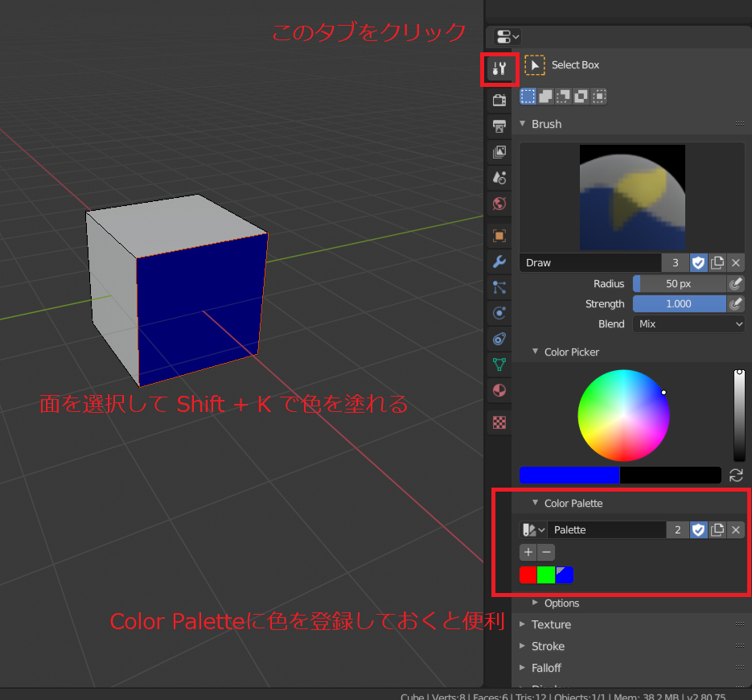The width and height of the screenshot is (752, 700).
Task: Open the Scene properties tab
Action: 499,178
